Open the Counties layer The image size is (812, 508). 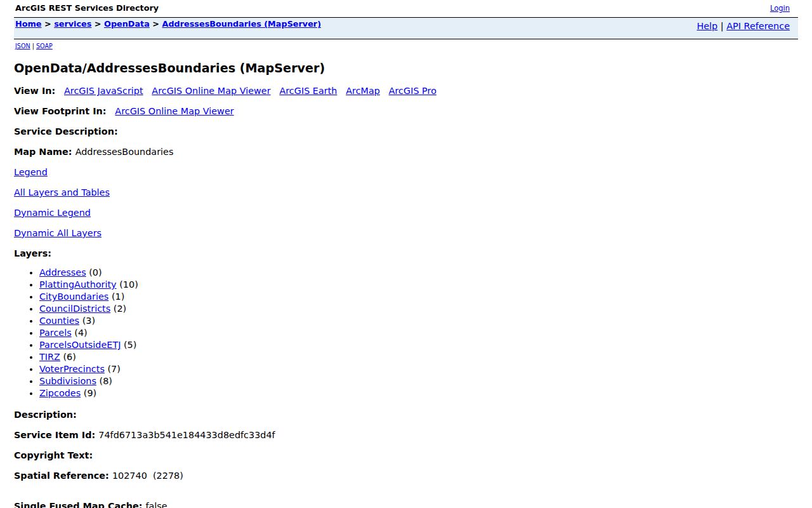click(x=59, y=321)
